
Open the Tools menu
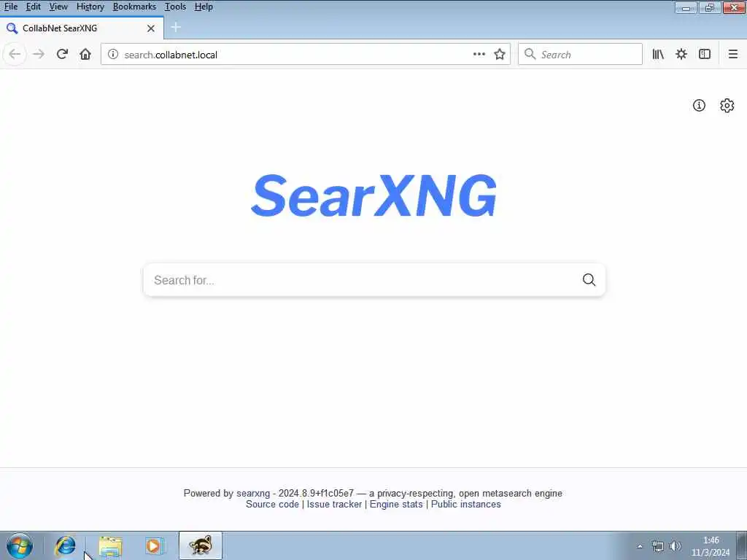(x=175, y=7)
